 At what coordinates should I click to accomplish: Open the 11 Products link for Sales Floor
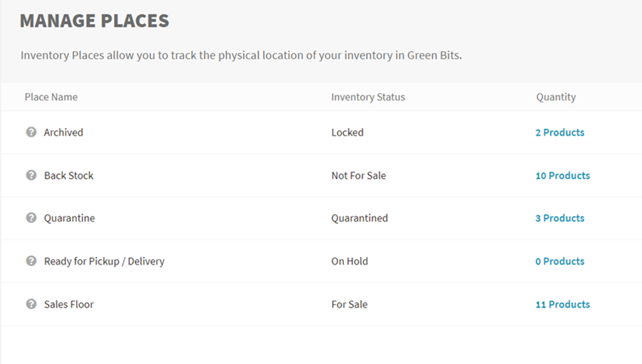[x=563, y=304]
